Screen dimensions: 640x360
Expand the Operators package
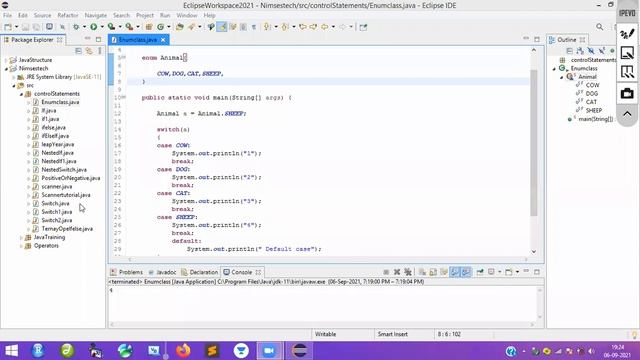pos(21,246)
